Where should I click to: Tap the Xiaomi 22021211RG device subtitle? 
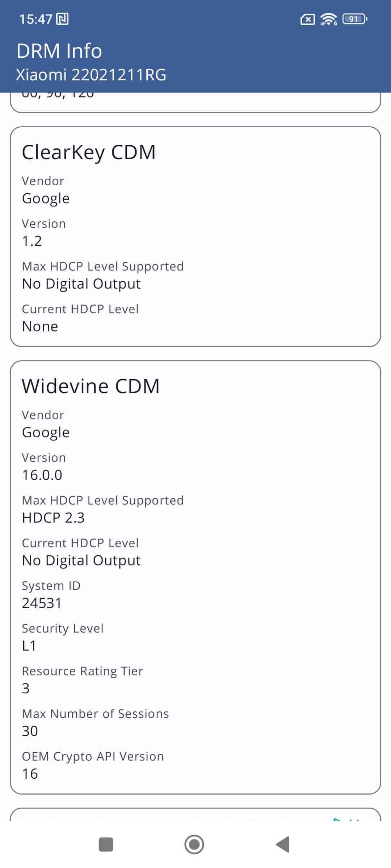(91, 75)
